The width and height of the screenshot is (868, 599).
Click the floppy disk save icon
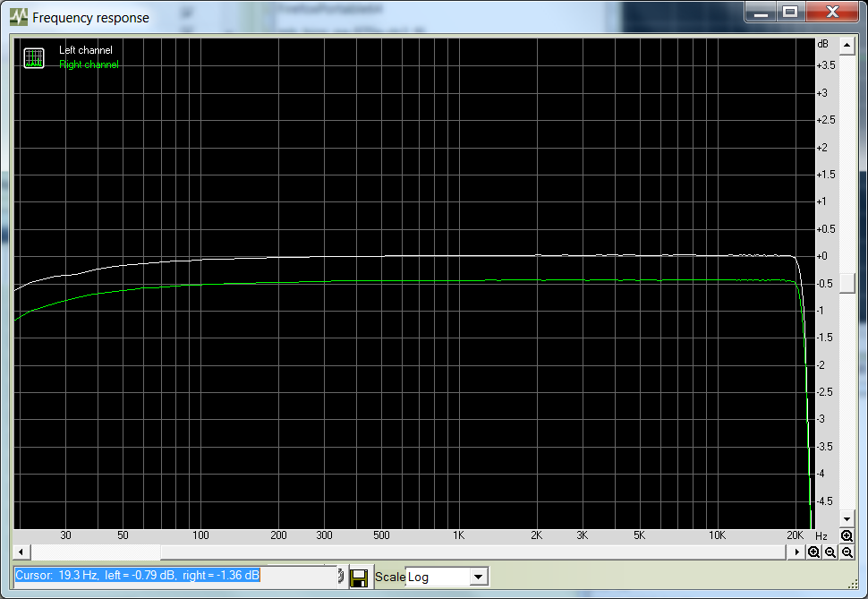click(359, 577)
